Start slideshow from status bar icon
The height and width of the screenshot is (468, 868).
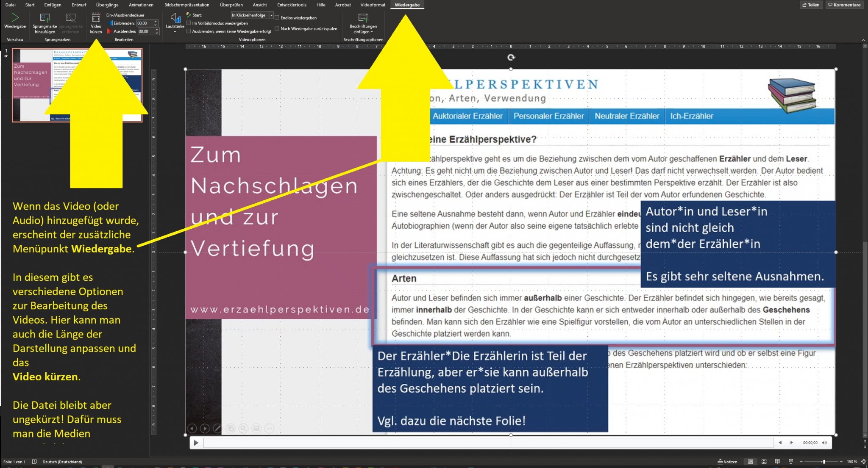790,462
